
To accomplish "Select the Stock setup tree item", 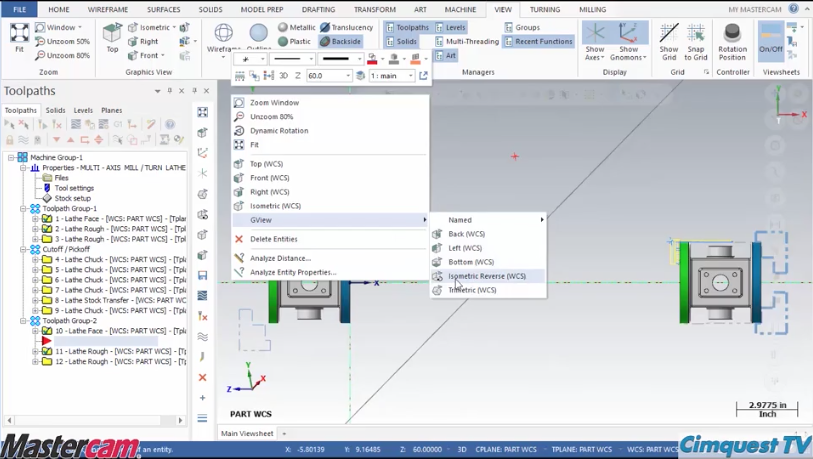I will pos(73,198).
